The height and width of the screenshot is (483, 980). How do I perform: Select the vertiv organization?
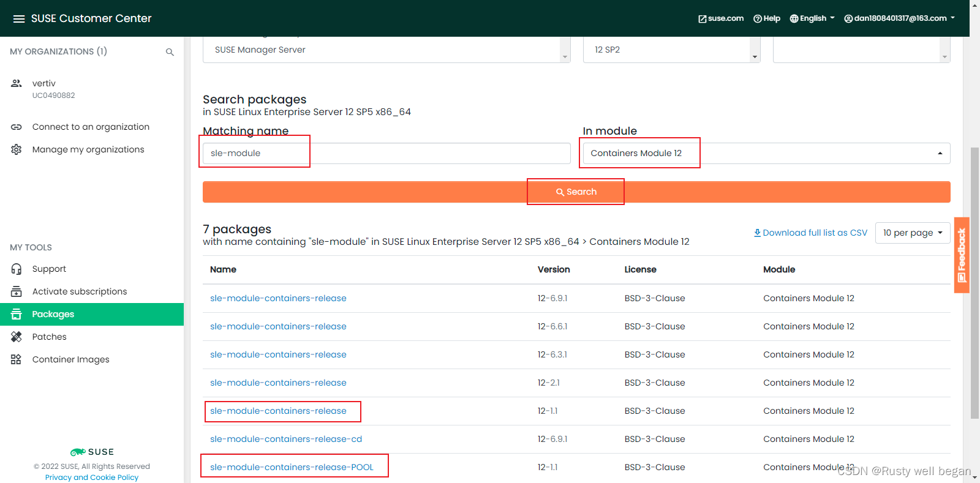coord(44,83)
